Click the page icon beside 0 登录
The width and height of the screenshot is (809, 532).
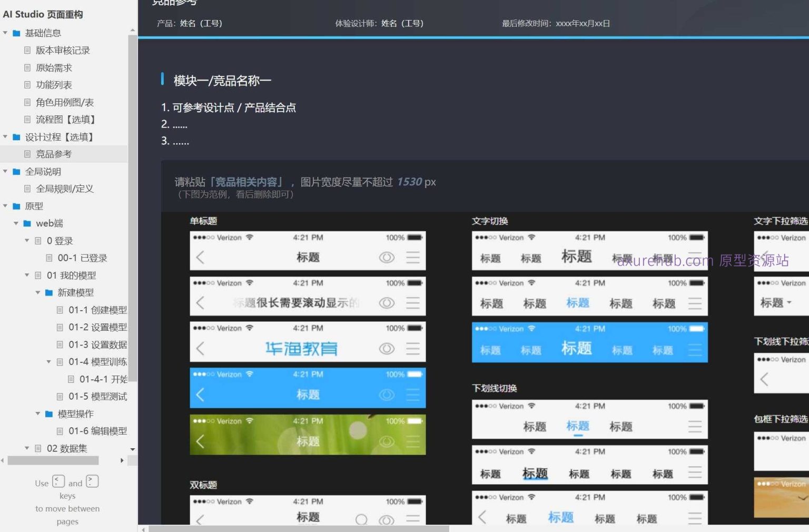click(x=37, y=241)
